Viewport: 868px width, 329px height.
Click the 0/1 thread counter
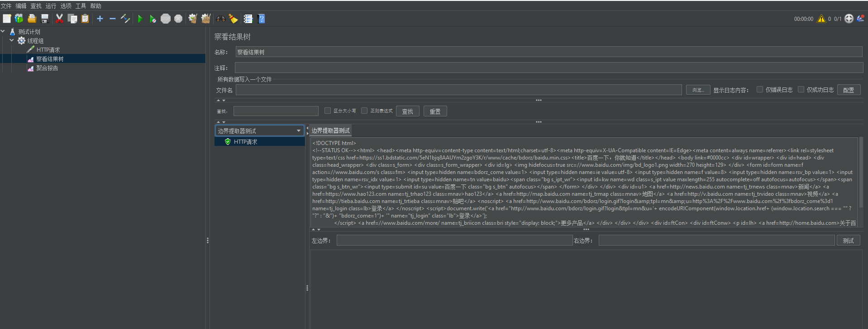[838, 19]
